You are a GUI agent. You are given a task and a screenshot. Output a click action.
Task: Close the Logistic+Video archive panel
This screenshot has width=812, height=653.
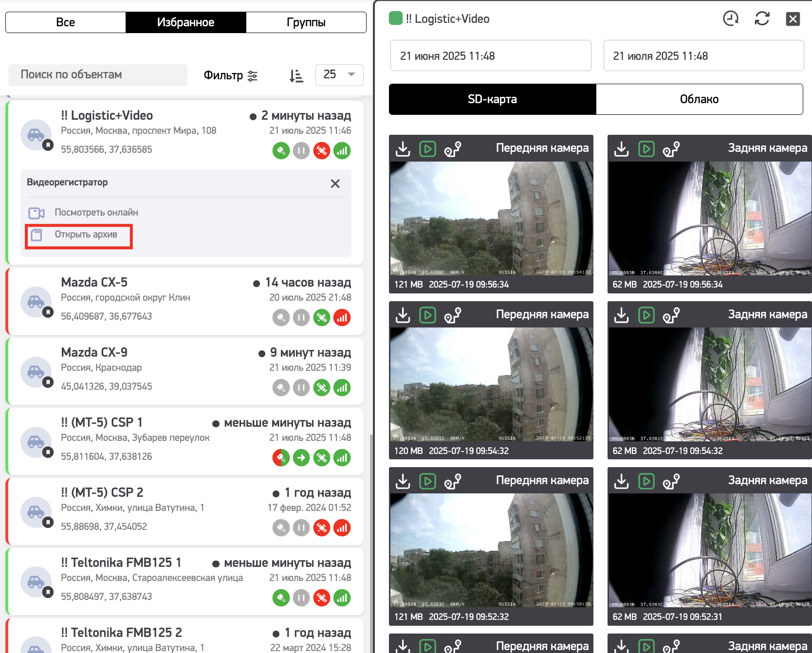(x=793, y=19)
